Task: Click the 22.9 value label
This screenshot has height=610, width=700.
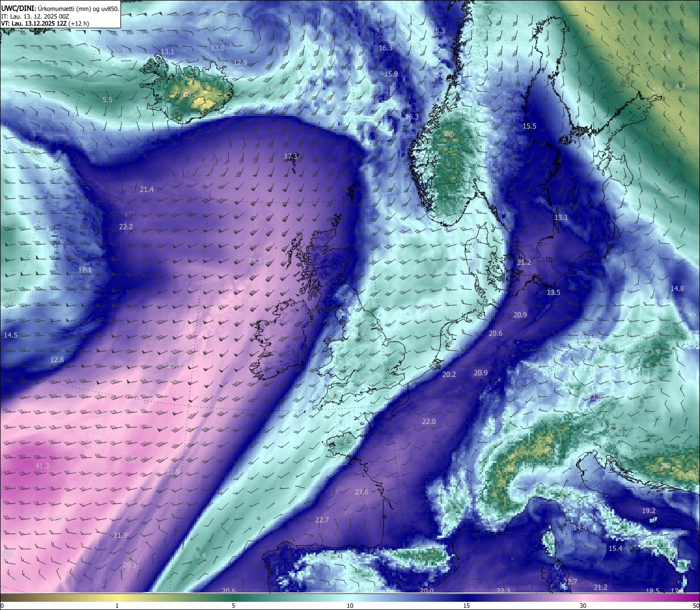Action: (173, 472)
